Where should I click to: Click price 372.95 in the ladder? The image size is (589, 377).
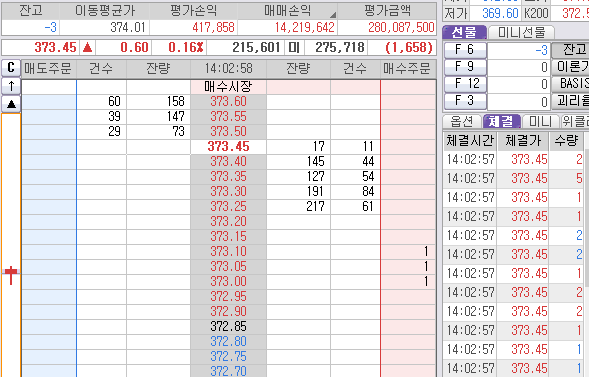tap(228, 297)
